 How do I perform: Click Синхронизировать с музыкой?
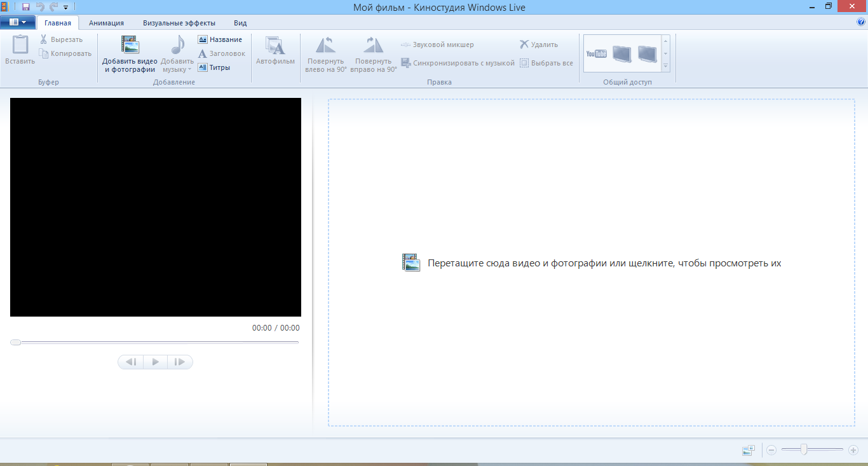458,63
